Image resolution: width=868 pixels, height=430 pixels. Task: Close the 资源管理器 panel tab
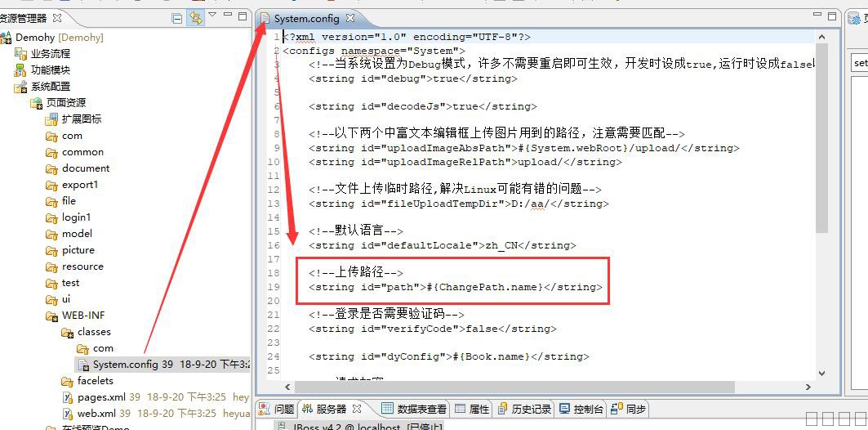click(57, 18)
